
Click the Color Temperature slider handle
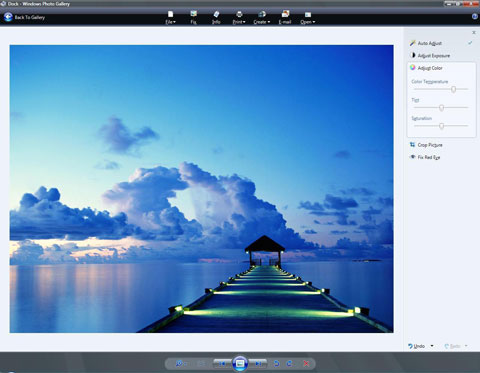click(x=453, y=89)
